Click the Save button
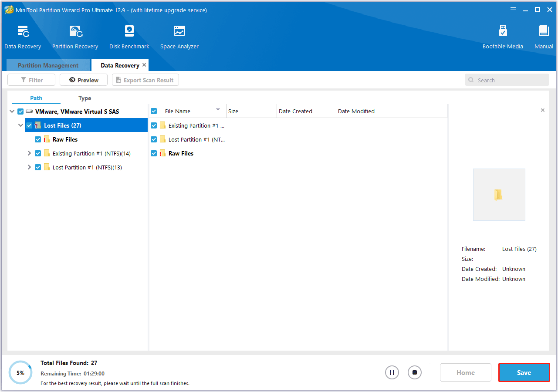Screen dimensions: 558x392 click(x=524, y=372)
